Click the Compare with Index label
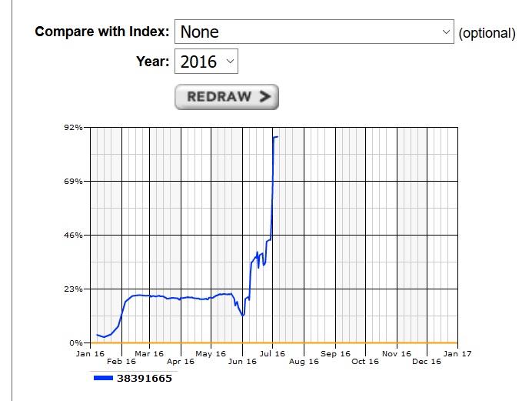Viewport: 532px width, 401px height. point(101,32)
